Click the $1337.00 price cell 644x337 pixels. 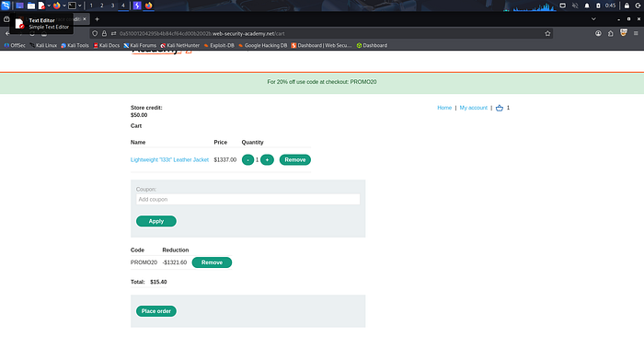(225, 160)
